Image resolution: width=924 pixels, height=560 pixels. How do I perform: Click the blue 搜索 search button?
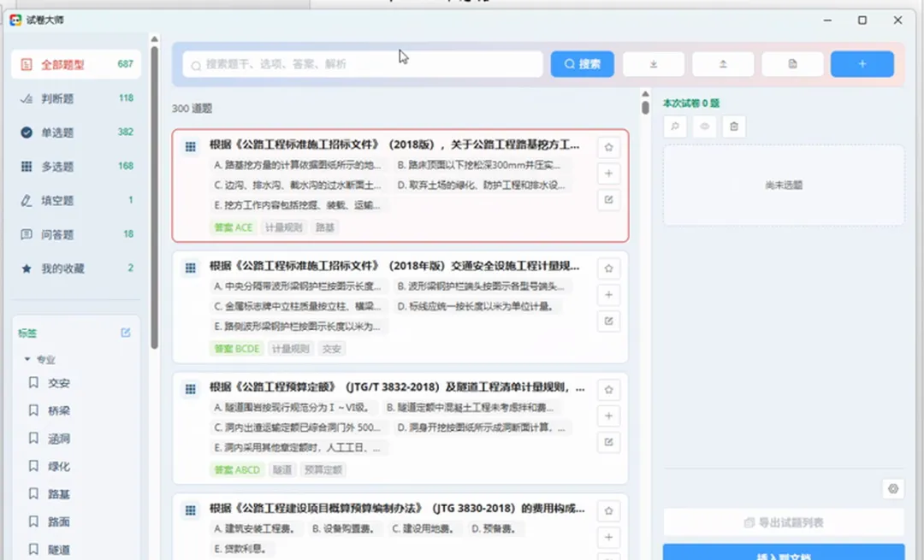click(x=583, y=64)
